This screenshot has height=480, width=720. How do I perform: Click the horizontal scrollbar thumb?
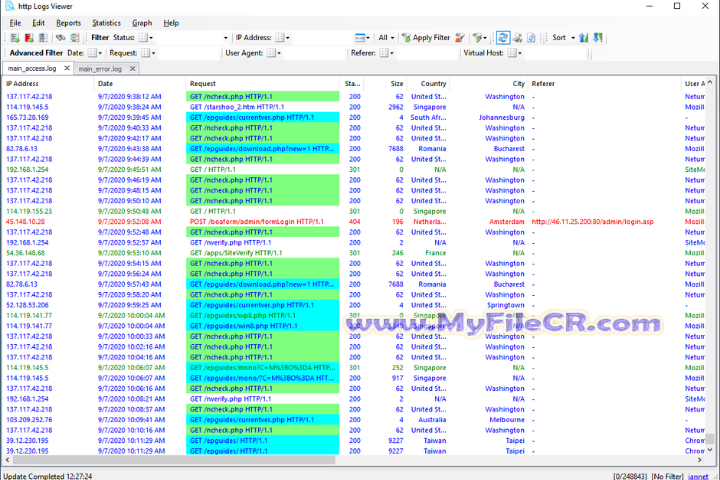pos(174,459)
